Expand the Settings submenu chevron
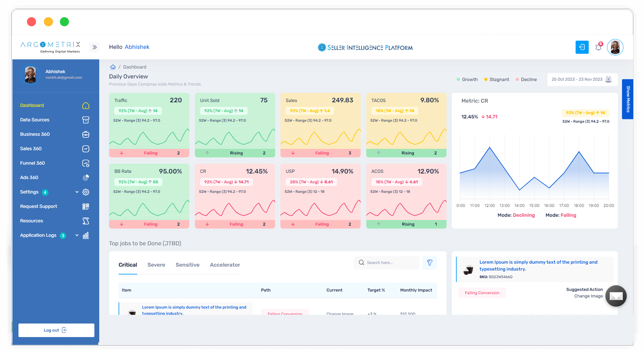Image resolution: width=644 pixels, height=353 pixels. [x=77, y=192]
